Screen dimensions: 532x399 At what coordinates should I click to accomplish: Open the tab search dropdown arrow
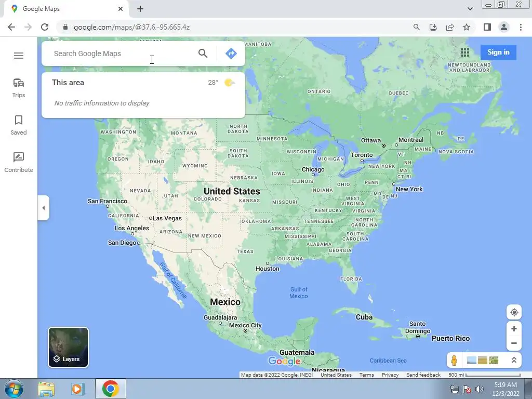(x=470, y=9)
